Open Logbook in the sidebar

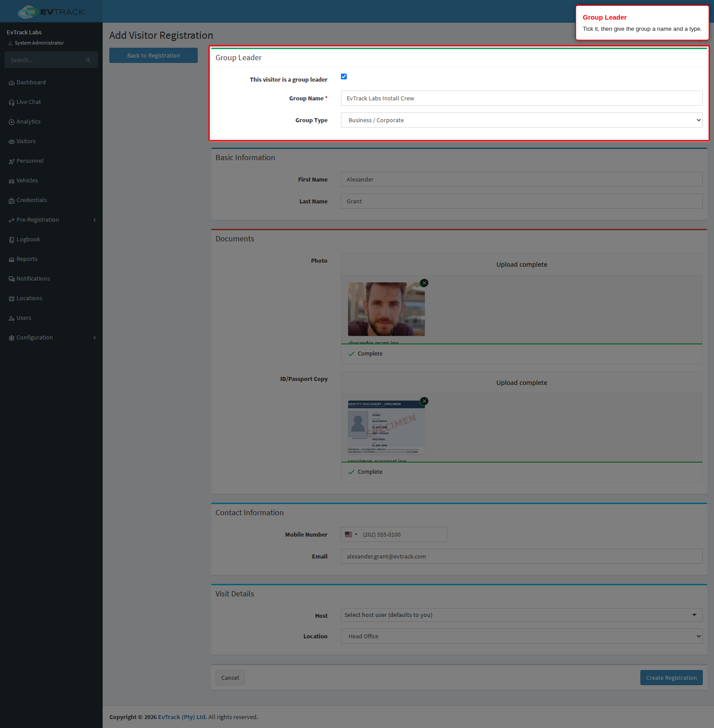point(51,240)
